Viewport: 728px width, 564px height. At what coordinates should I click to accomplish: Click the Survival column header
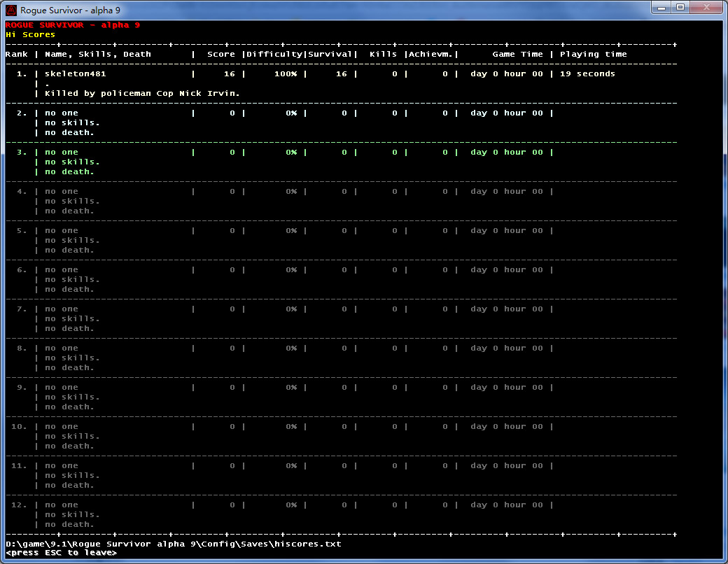tap(330, 54)
